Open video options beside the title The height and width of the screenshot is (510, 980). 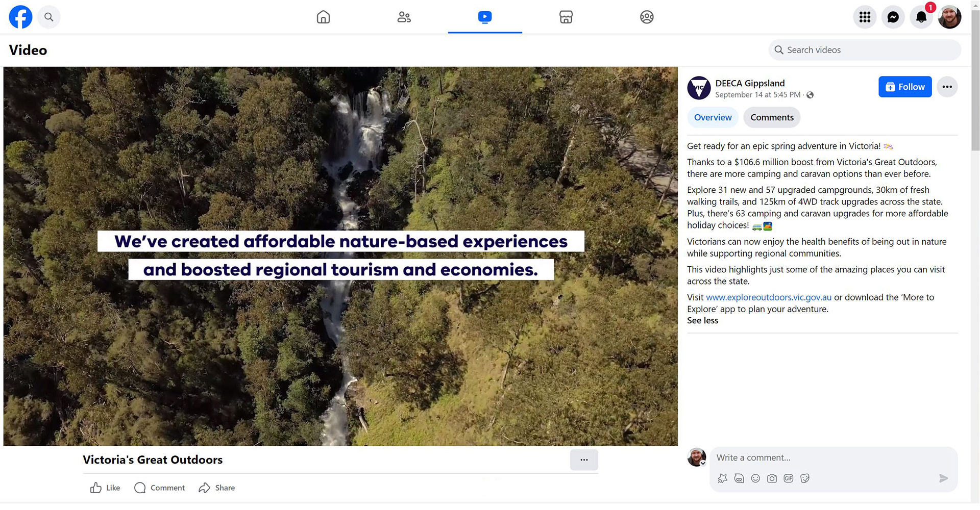point(584,460)
